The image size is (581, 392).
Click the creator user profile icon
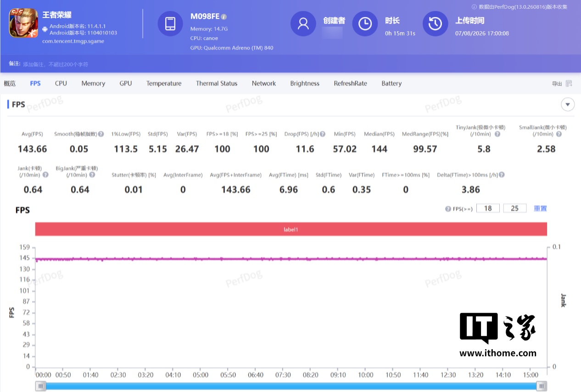[x=303, y=23]
